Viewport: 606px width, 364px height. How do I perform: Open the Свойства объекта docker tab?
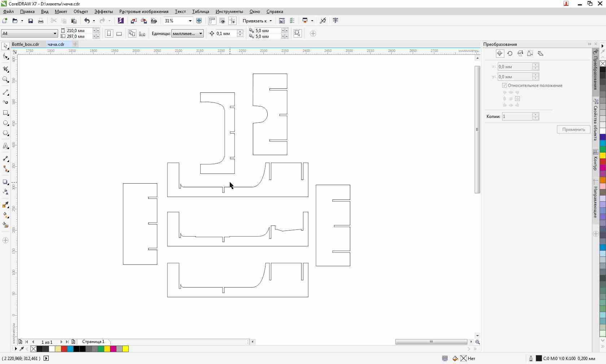coord(596,120)
